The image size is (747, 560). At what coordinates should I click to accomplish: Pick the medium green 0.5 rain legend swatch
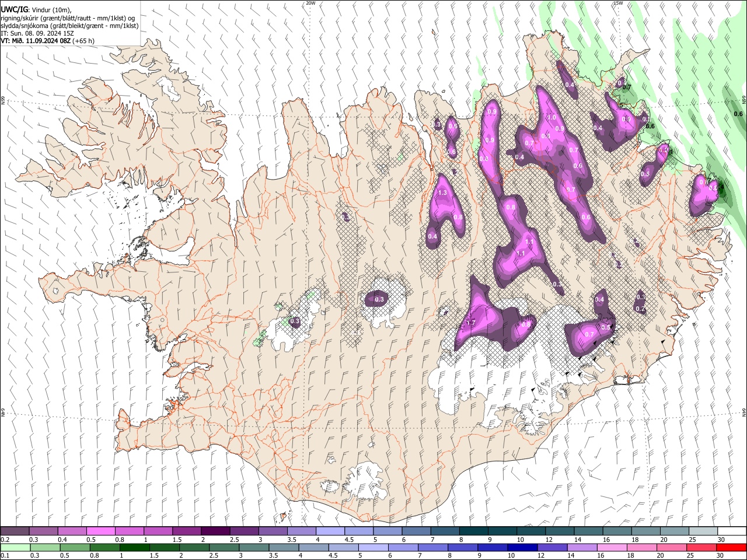tap(75, 548)
